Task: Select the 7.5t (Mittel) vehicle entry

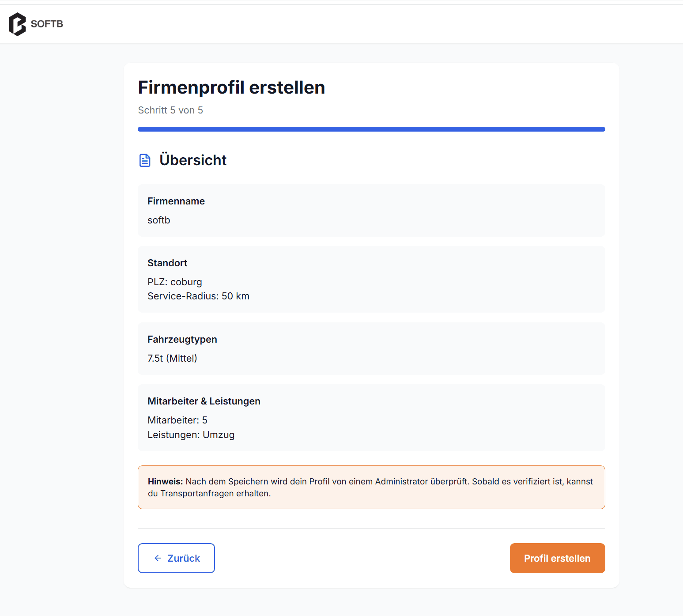Action: 172,359
